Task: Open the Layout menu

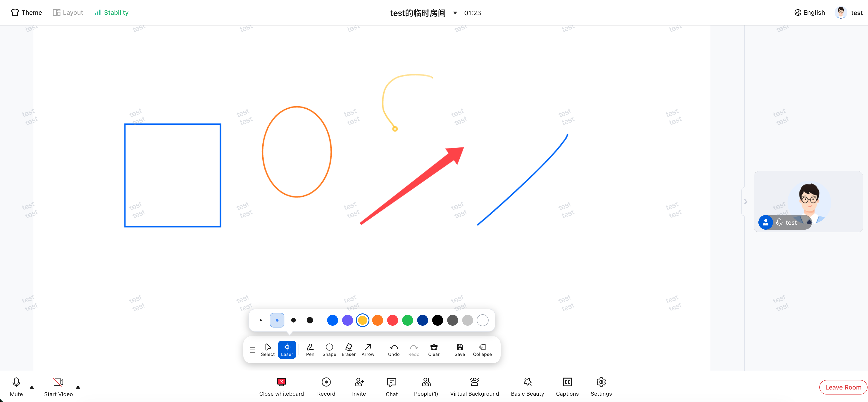Action: 68,12
